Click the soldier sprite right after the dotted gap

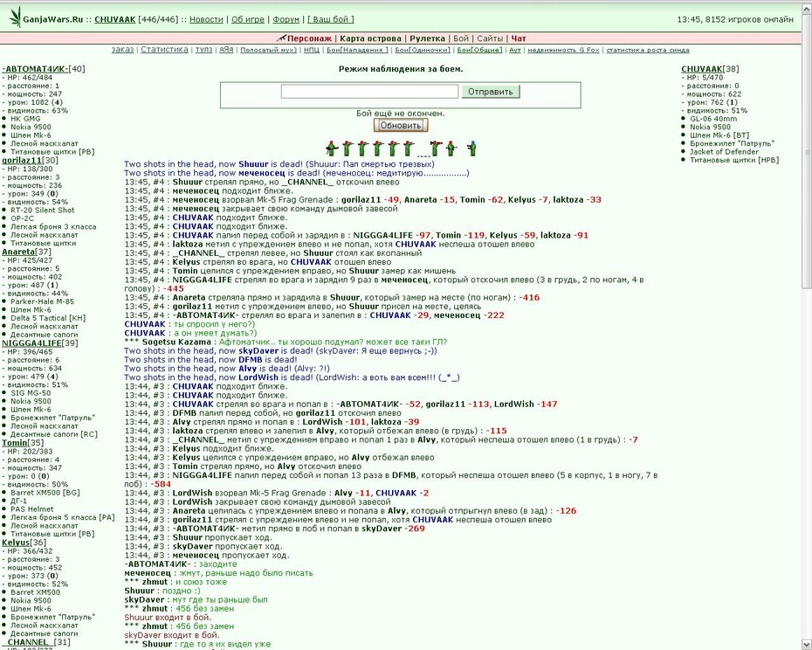[436, 149]
